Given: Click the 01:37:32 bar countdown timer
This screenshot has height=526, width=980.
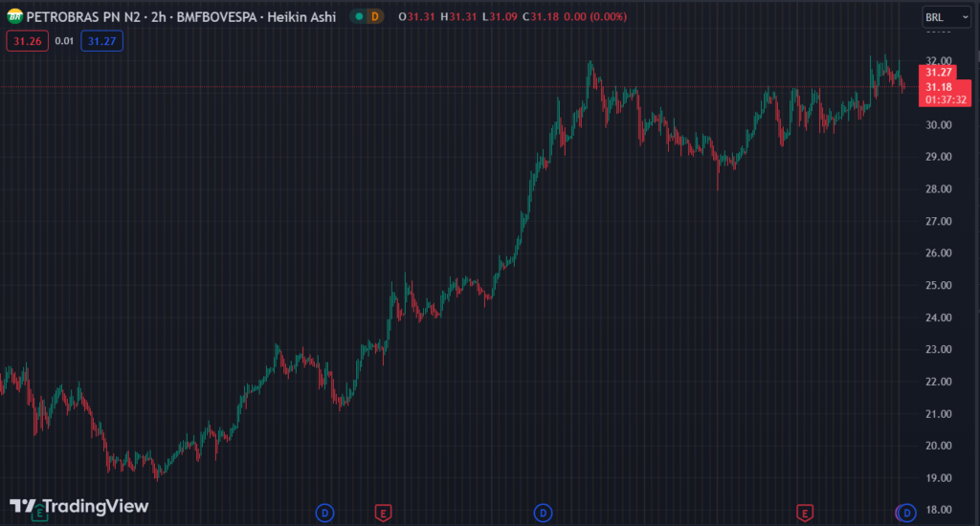Looking at the screenshot, I should click(946, 100).
